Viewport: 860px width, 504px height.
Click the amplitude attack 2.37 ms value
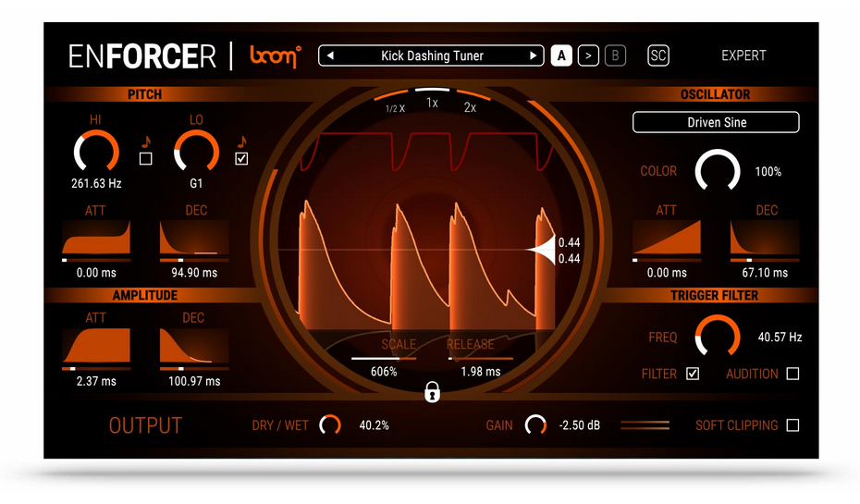(96, 381)
